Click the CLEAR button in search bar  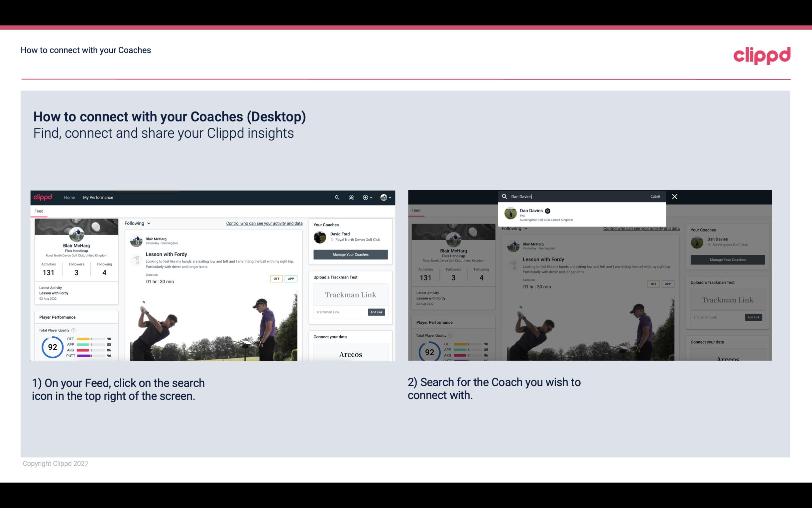coord(655,196)
